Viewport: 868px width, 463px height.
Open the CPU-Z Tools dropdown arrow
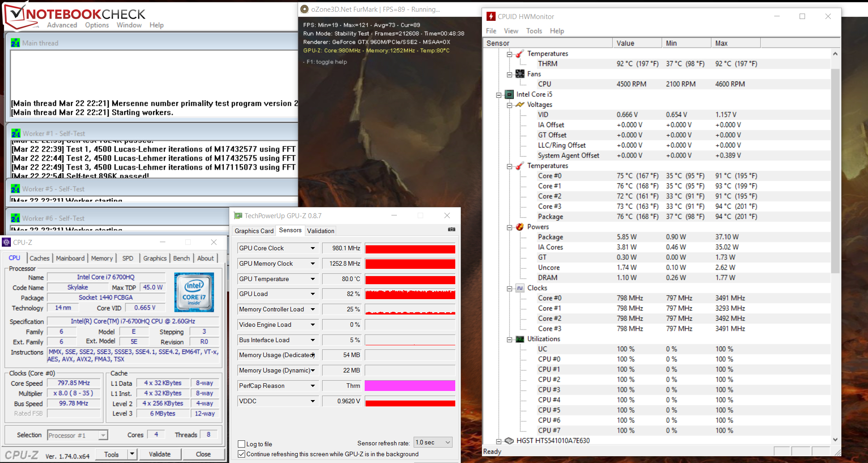coord(132,454)
